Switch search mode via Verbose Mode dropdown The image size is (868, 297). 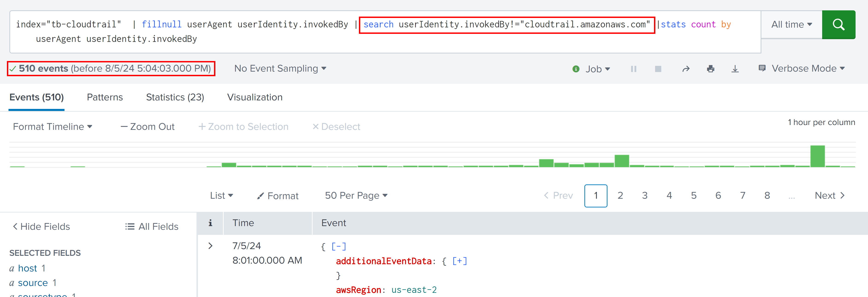(802, 68)
